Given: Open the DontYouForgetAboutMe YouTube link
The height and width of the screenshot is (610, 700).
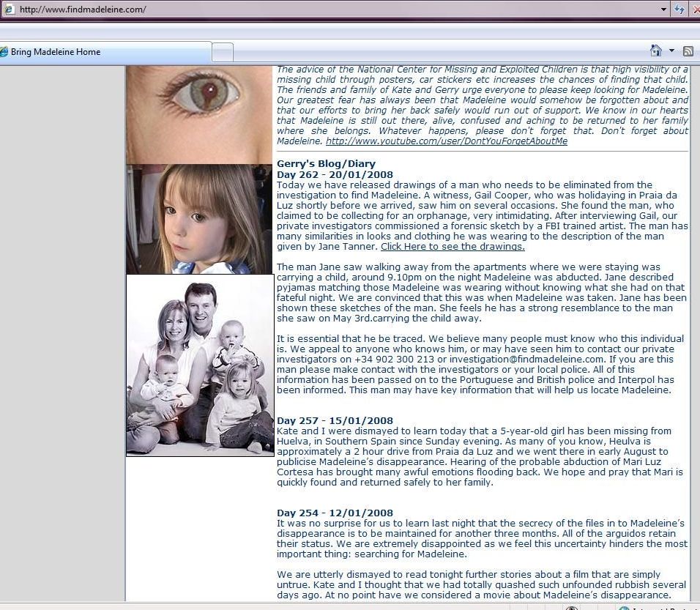Looking at the screenshot, I should 446,141.
